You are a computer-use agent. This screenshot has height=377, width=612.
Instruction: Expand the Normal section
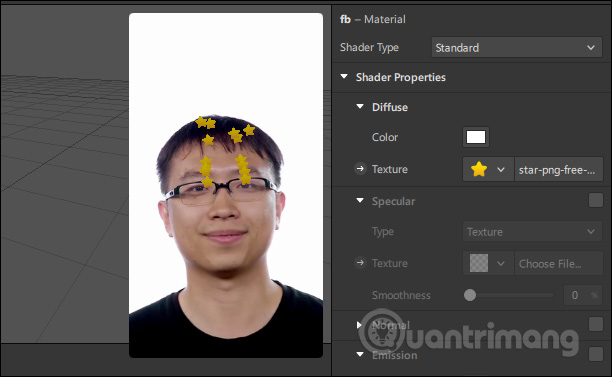359,325
